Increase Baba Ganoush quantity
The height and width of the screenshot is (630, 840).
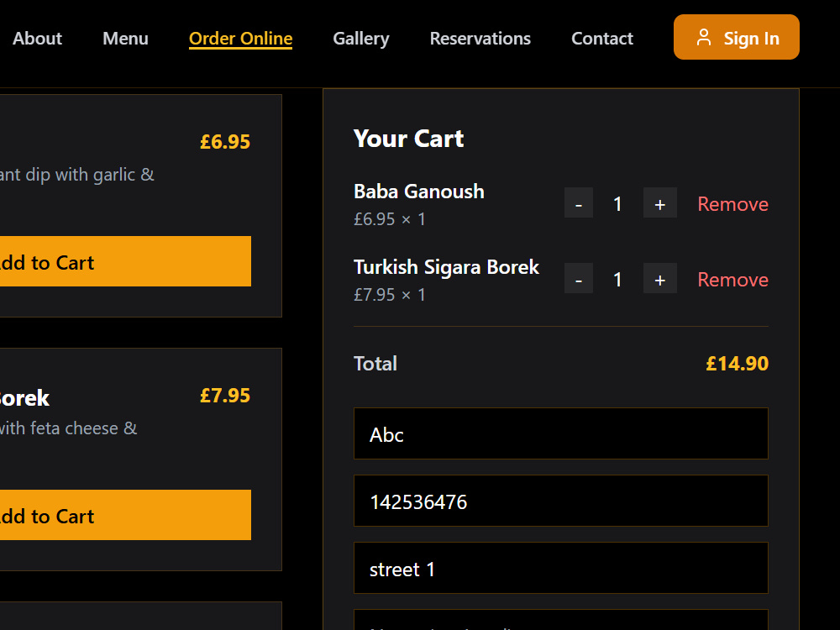tap(660, 203)
